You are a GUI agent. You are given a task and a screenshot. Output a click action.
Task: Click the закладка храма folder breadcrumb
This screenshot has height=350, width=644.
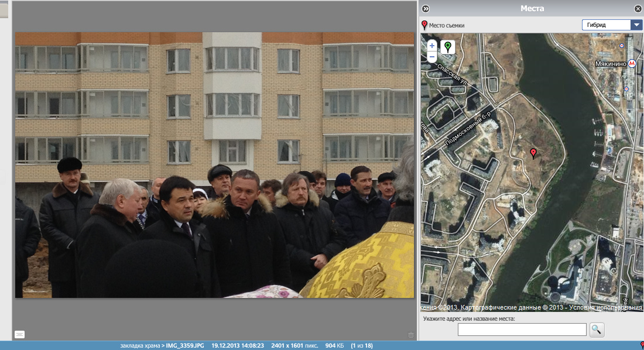click(x=139, y=345)
